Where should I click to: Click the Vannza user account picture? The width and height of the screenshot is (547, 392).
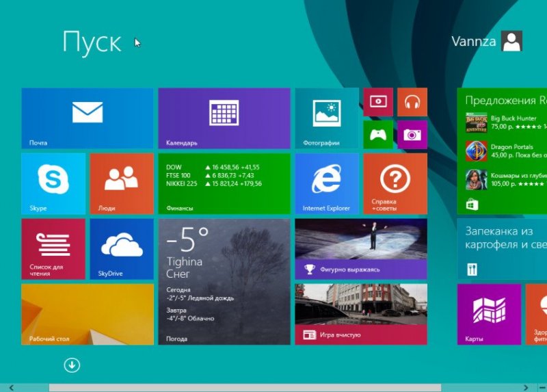[x=511, y=41]
